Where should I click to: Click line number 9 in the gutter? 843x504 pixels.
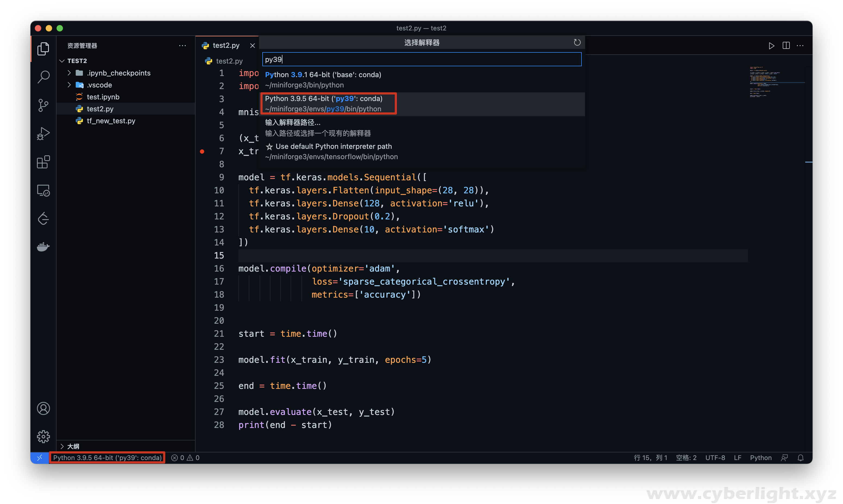[x=221, y=177]
